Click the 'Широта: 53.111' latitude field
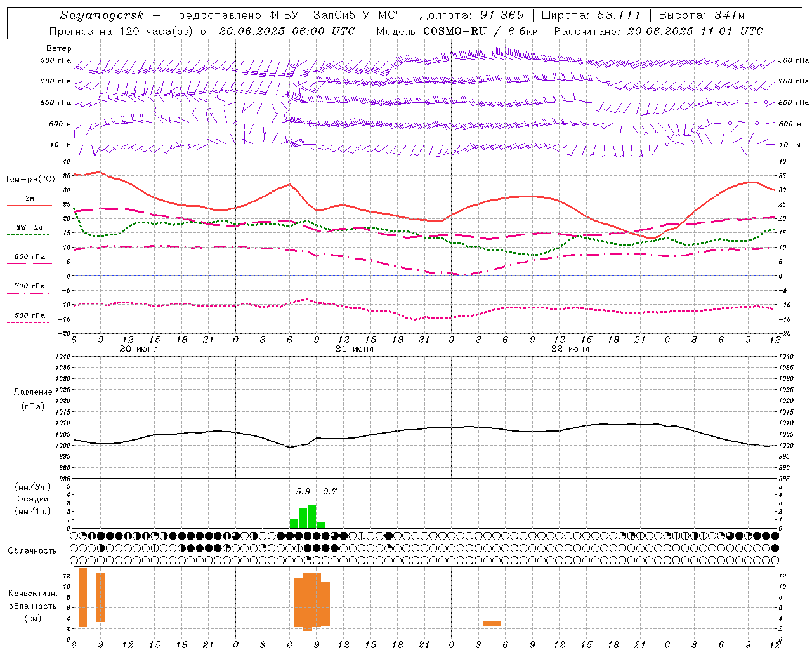812x650 pixels. [591, 15]
